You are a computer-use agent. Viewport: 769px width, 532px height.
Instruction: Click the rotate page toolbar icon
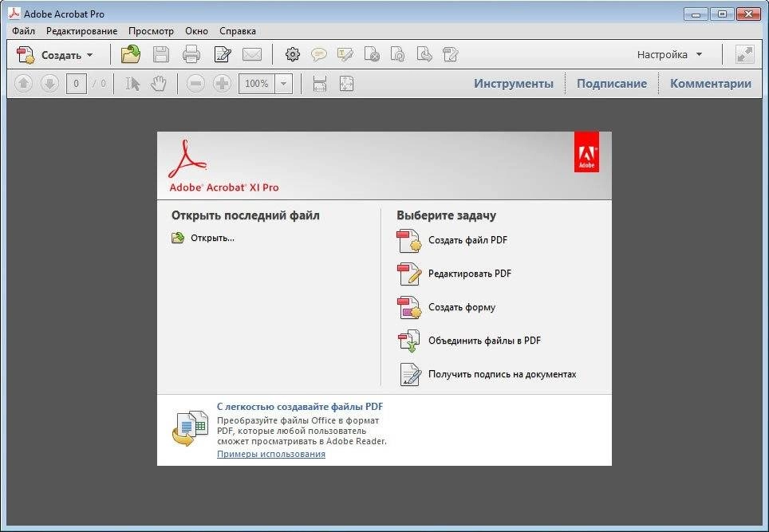coord(398,54)
